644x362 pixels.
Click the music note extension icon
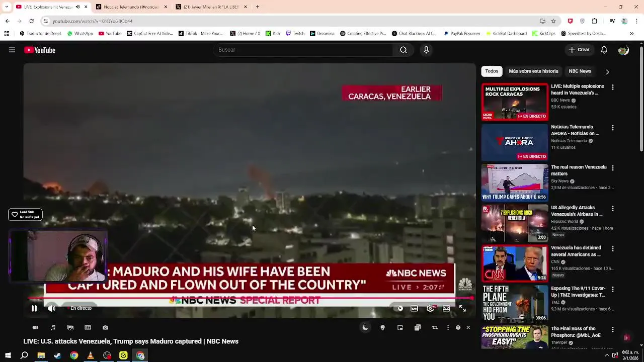coord(53,327)
